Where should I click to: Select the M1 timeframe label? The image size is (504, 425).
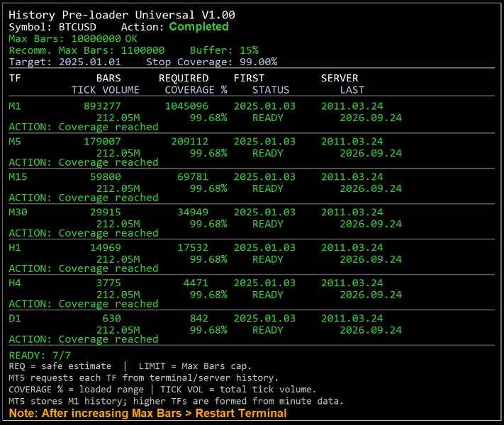click(x=15, y=106)
